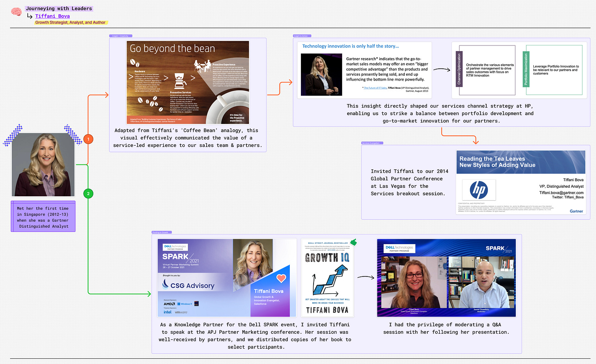Select the 'Invited Tiffani to our 2014' paragraph
This screenshot has height=364, width=596.
coord(409,182)
